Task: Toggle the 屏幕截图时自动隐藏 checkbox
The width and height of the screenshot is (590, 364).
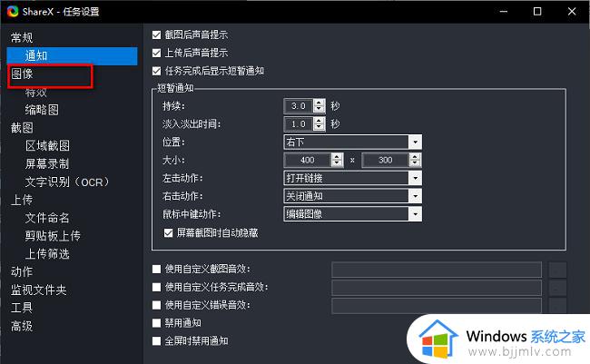Action: [x=168, y=232]
